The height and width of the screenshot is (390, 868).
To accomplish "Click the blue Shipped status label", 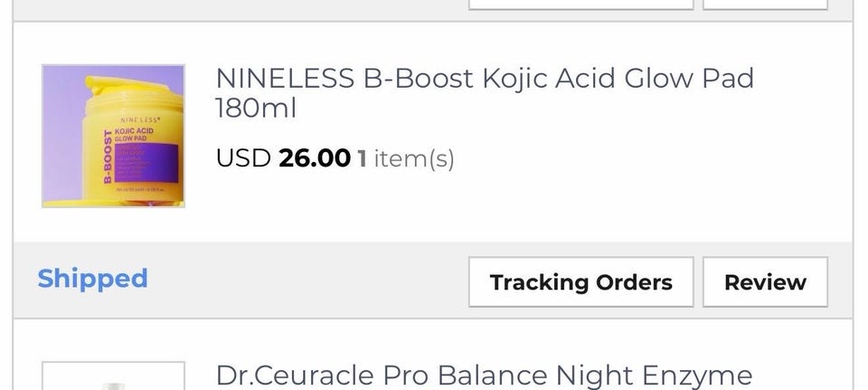I will click(92, 279).
